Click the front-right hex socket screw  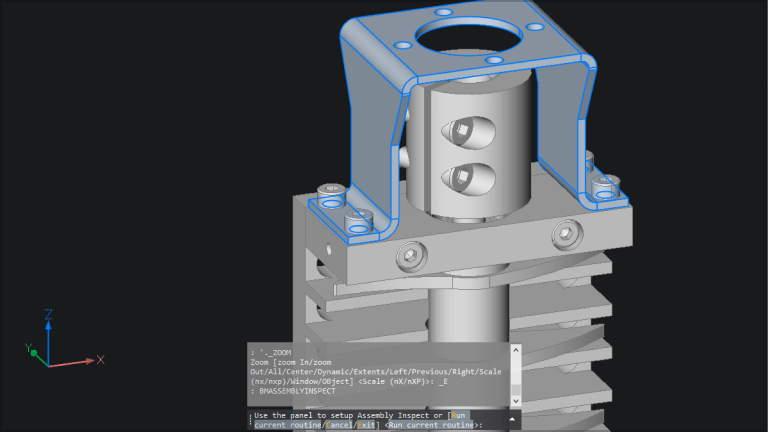click(567, 233)
